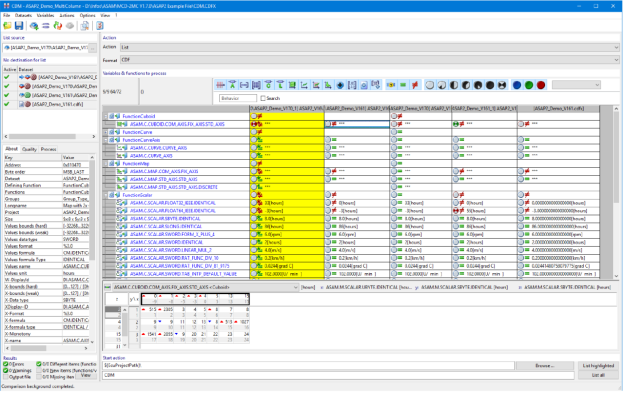
Task: Toggle the Missing items results checkbox
Action: click(39, 377)
